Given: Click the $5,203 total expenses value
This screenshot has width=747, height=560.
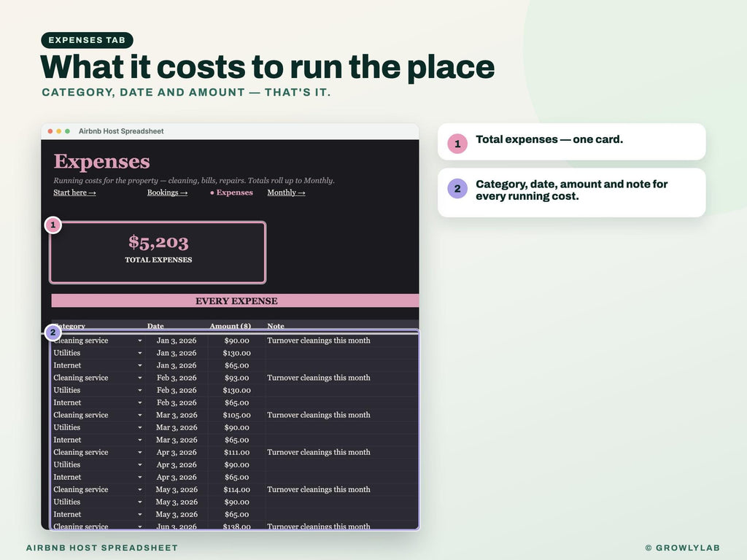Looking at the screenshot, I should coord(158,242).
